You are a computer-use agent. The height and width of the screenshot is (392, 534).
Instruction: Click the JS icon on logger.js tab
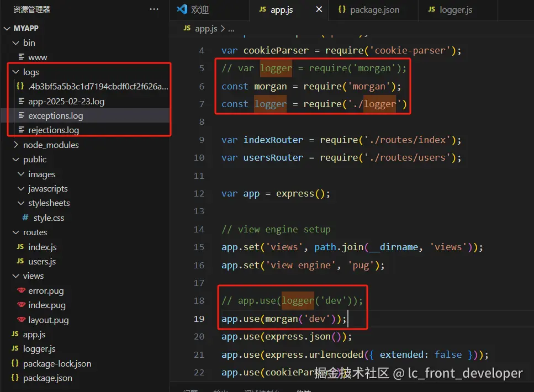coord(431,9)
